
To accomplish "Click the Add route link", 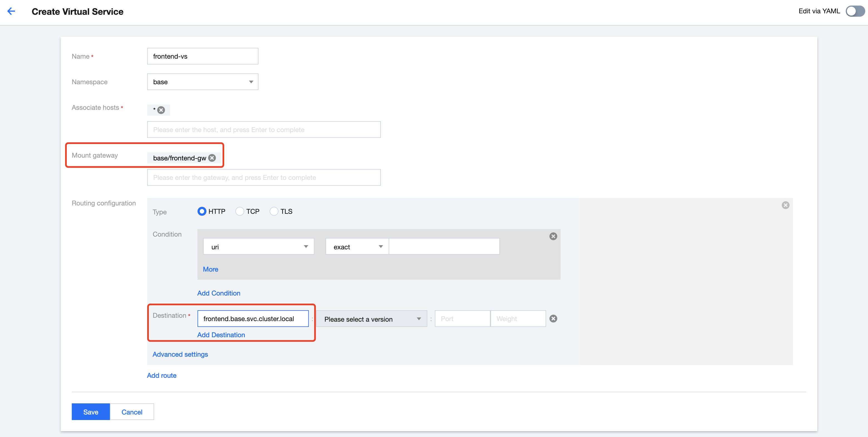I will click(x=161, y=375).
